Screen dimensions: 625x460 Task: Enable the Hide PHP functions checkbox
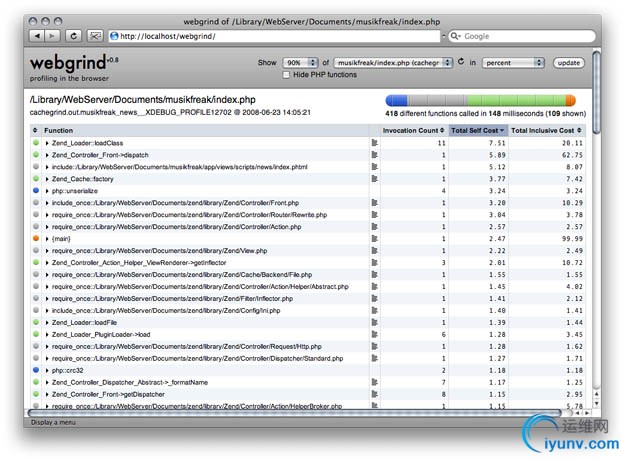[286, 75]
